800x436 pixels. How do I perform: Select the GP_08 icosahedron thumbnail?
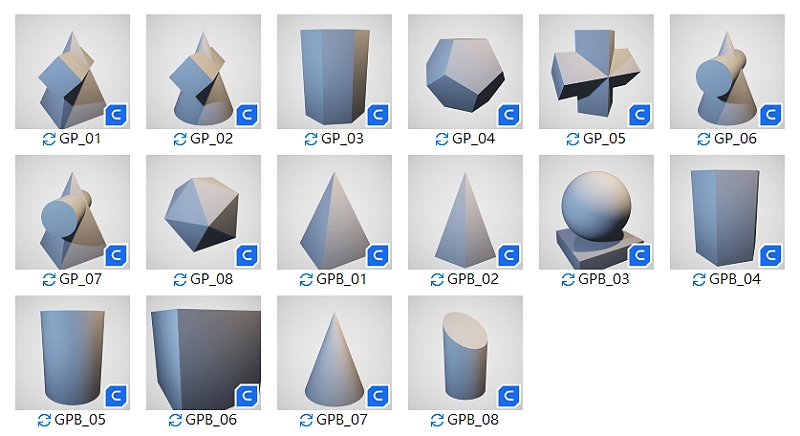pyautogui.click(x=204, y=212)
